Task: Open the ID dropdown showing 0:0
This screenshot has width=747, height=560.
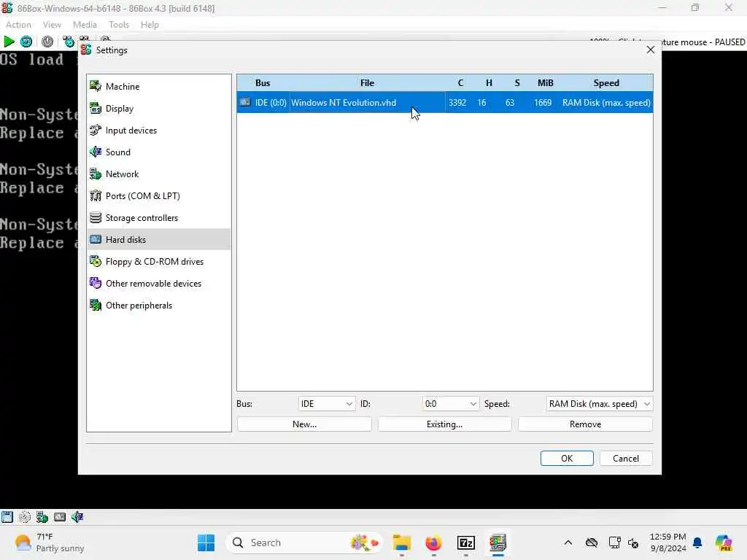Action: tap(451, 404)
